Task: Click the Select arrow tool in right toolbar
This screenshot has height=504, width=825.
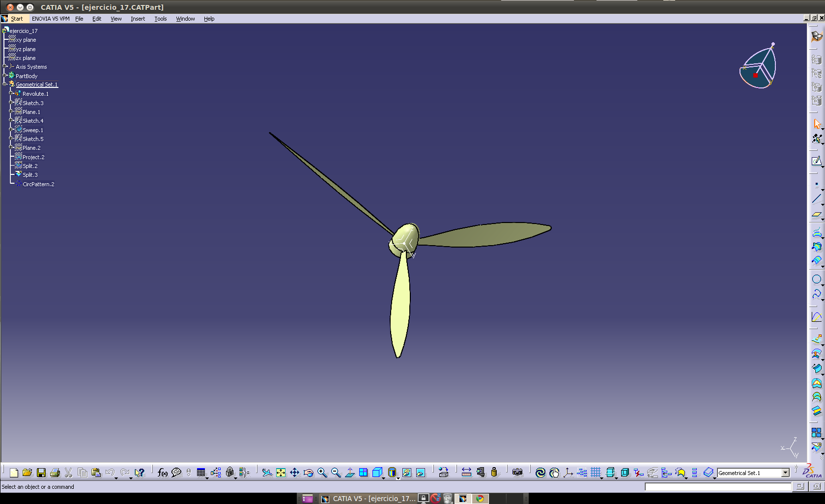Action: (816, 124)
